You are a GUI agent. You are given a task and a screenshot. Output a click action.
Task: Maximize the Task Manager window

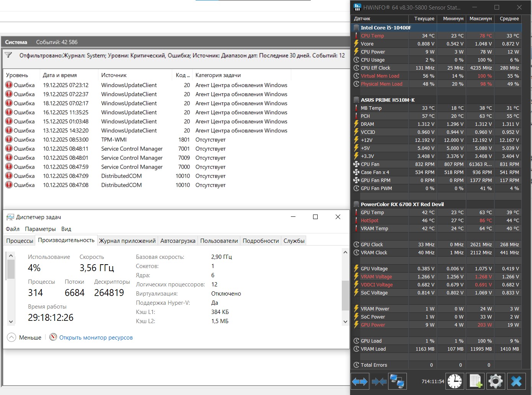(x=315, y=217)
